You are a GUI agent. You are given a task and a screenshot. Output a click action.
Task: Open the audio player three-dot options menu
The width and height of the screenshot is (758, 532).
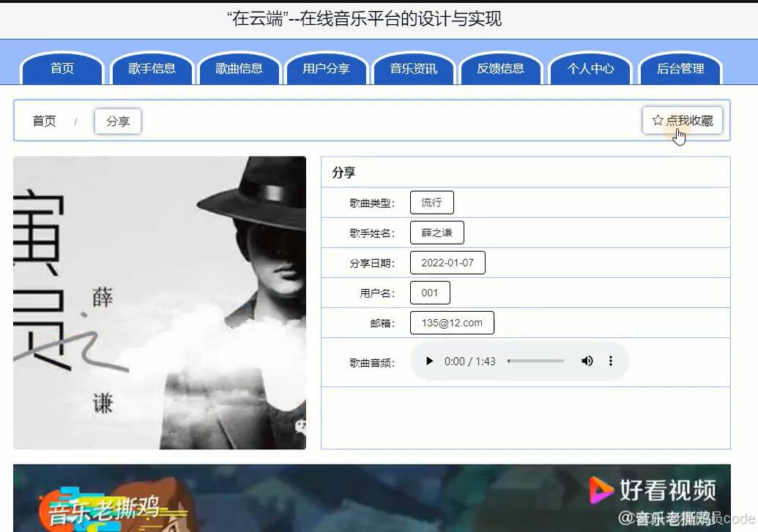(x=611, y=361)
